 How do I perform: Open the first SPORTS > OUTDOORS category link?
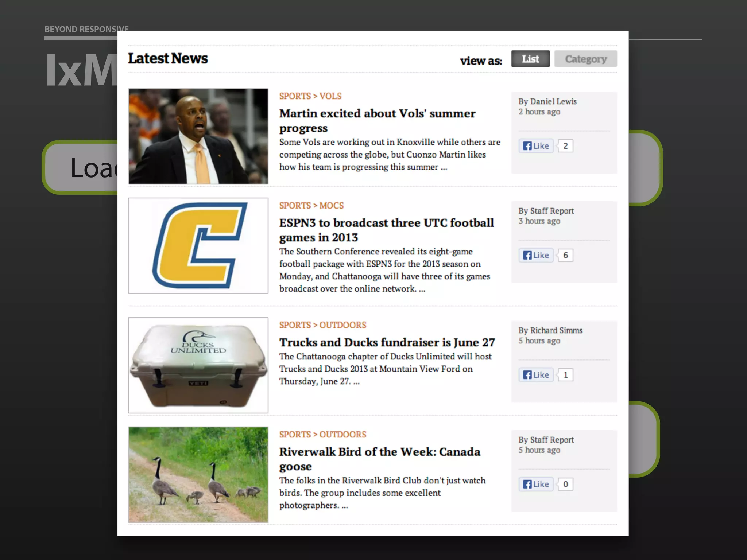pyautogui.click(x=323, y=325)
